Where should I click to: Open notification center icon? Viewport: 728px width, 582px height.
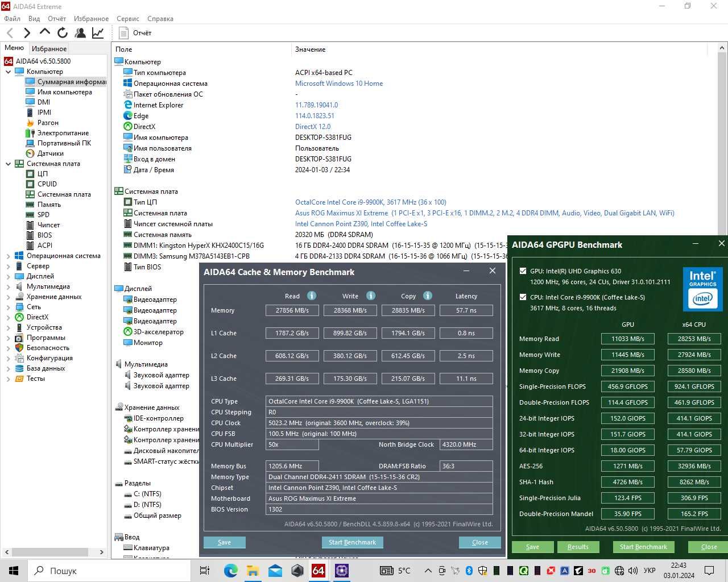click(709, 571)
